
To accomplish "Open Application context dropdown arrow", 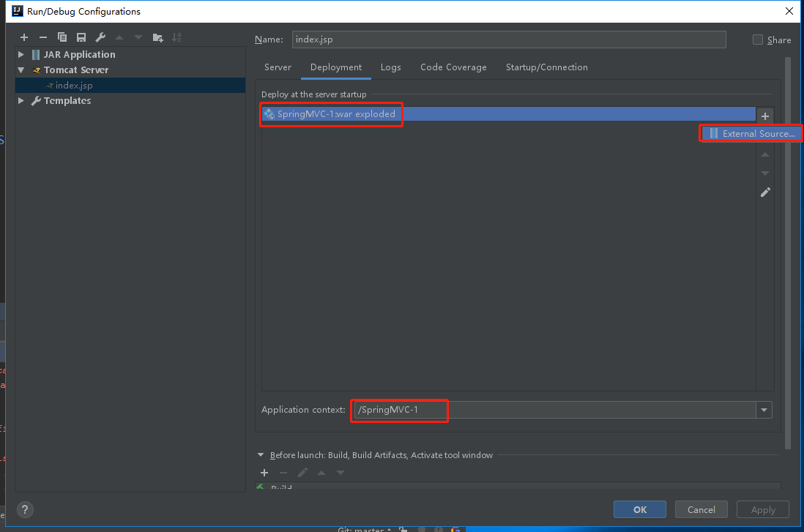I will [764, 410].
